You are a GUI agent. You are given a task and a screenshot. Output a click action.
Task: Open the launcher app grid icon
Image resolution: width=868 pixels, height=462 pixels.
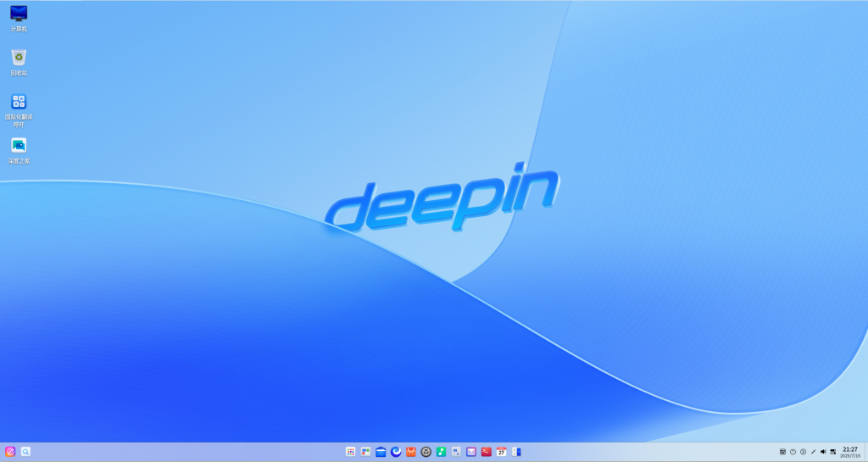[350, 452]
